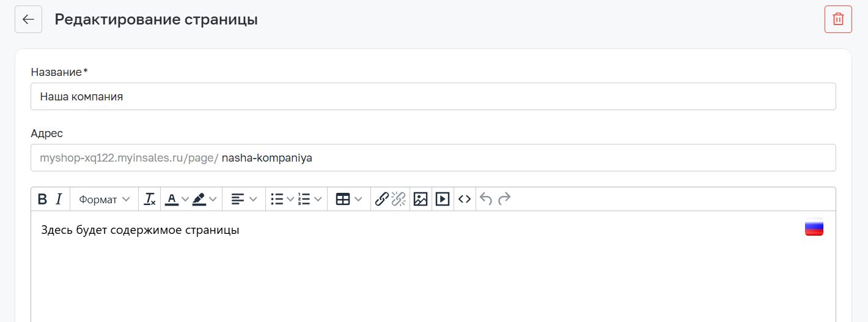
Task: Insert an image into the page content
Action: [421, 199]
